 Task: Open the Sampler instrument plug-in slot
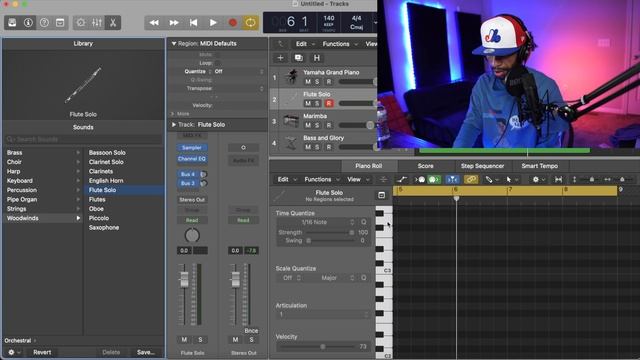(192, 147)
